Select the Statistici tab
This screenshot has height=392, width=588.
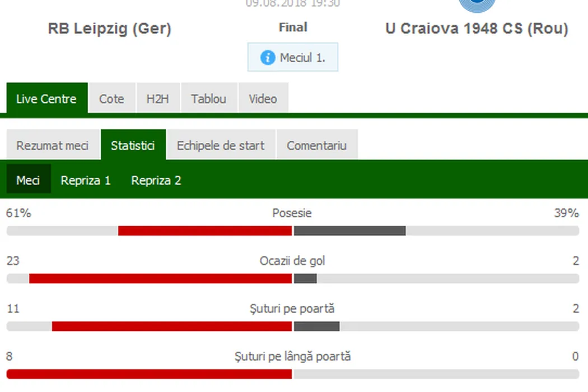point(133,146)
